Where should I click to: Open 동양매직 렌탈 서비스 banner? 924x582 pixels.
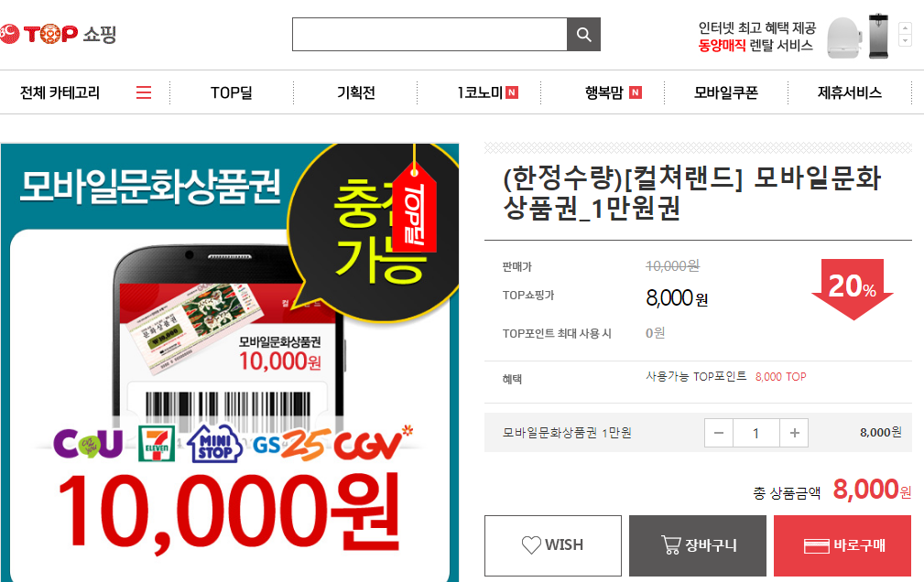(794, 37)
